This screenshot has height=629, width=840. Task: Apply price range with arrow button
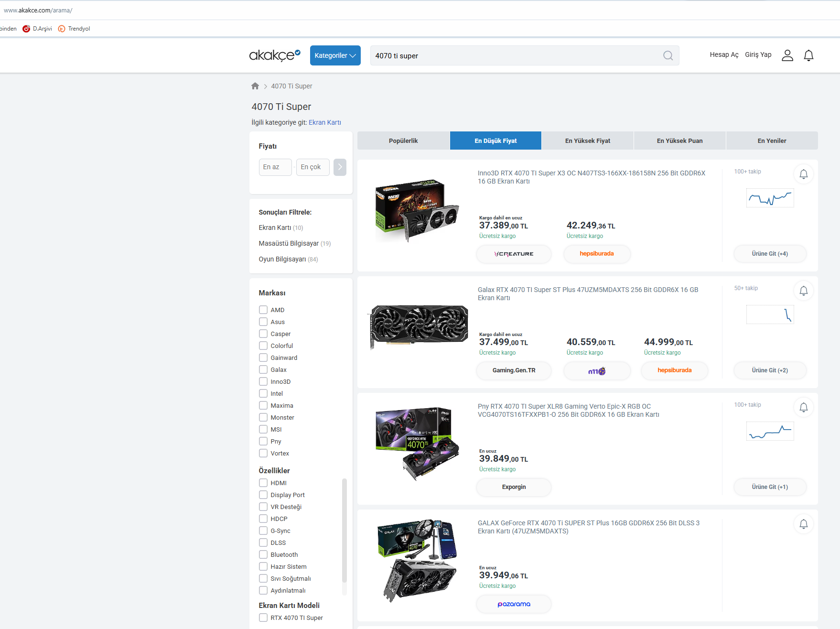coord(340,167)
